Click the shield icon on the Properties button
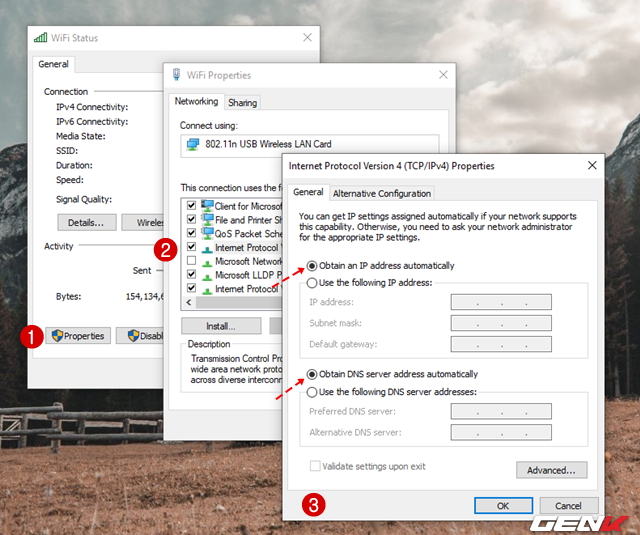Screen dimensions: 640x535 pyautogui.click(x=58, y=336)
